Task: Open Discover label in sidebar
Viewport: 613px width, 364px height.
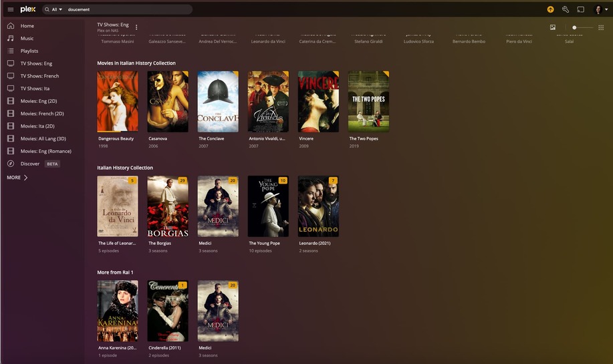Action: pos(29,164)
